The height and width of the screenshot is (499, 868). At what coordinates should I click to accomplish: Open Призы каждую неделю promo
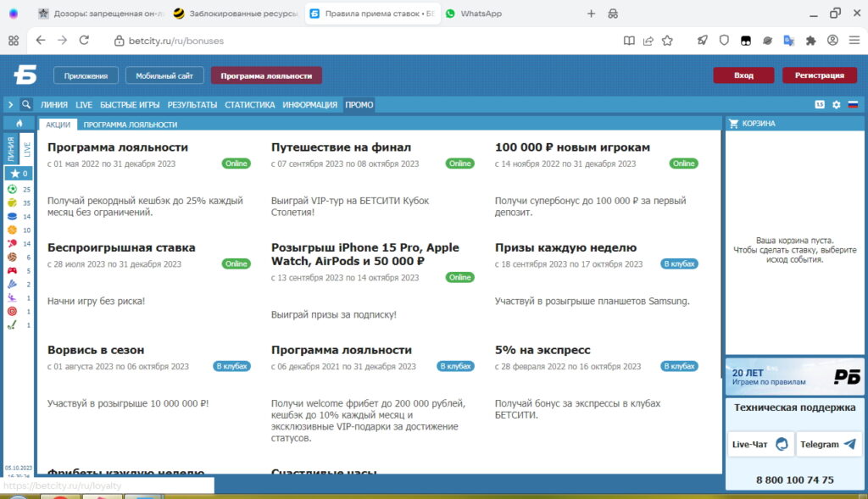565,247
